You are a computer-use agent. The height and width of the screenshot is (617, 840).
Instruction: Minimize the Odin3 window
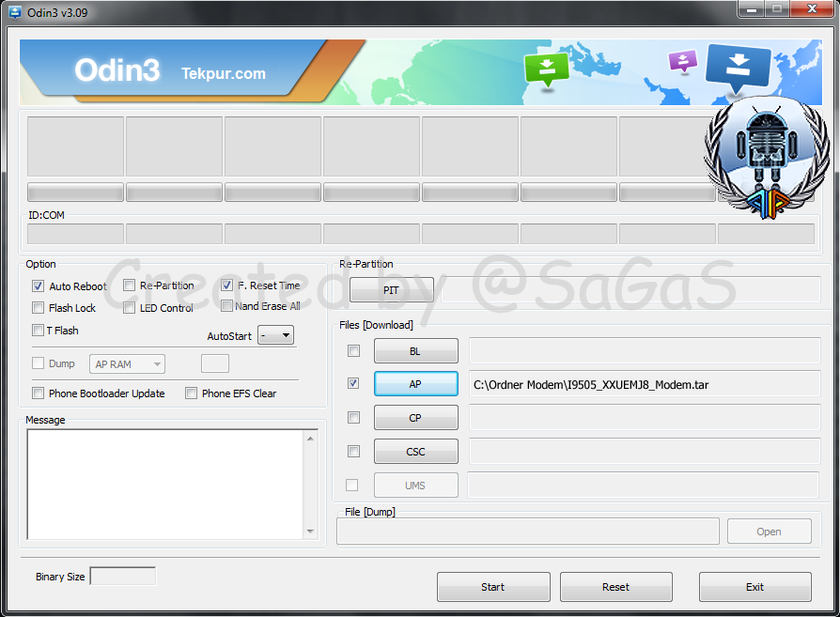pos(752,8)
